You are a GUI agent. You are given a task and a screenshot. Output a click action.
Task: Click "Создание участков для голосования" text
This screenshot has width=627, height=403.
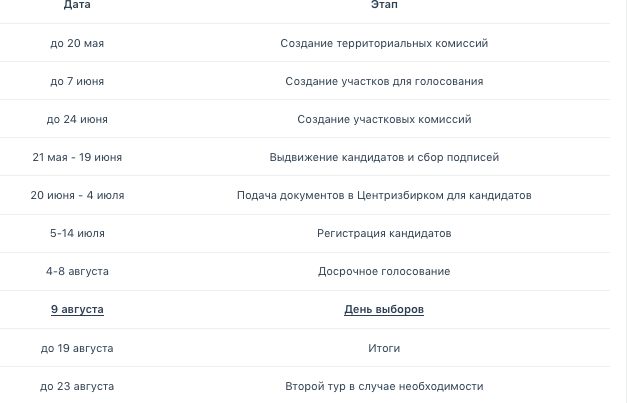384,82
